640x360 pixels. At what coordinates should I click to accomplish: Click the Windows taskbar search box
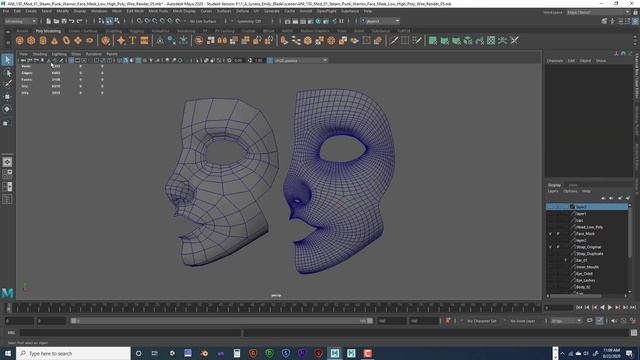[73, 353]
